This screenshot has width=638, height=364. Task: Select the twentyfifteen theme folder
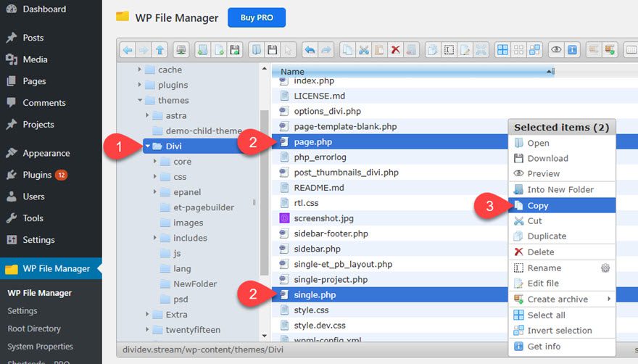pos(192,330)
